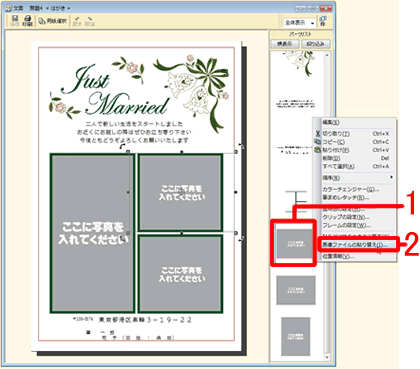The width and height of the screenshot is (420, 369).
Task: Click the 枠 frame icon in toolbar
Action: [323, 21]
